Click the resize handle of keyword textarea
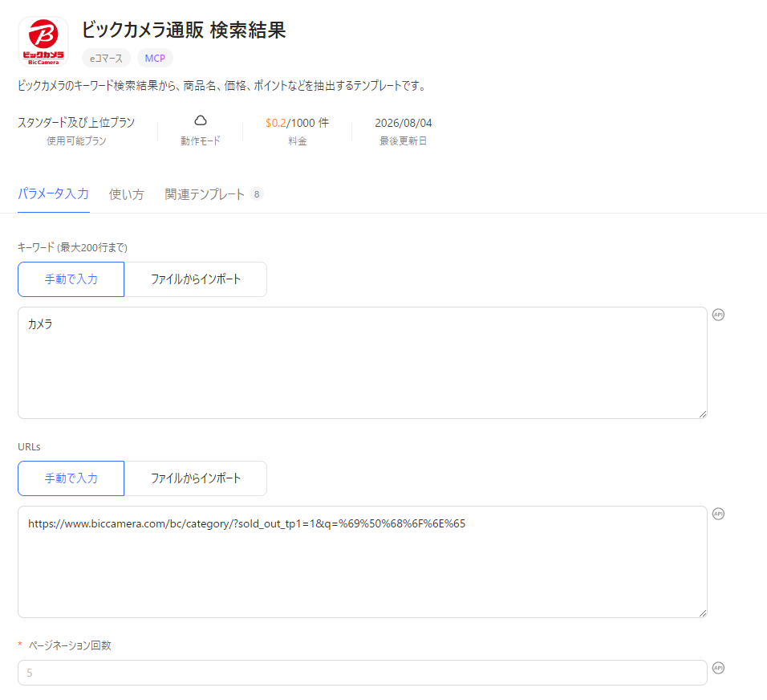 (703, 414)
